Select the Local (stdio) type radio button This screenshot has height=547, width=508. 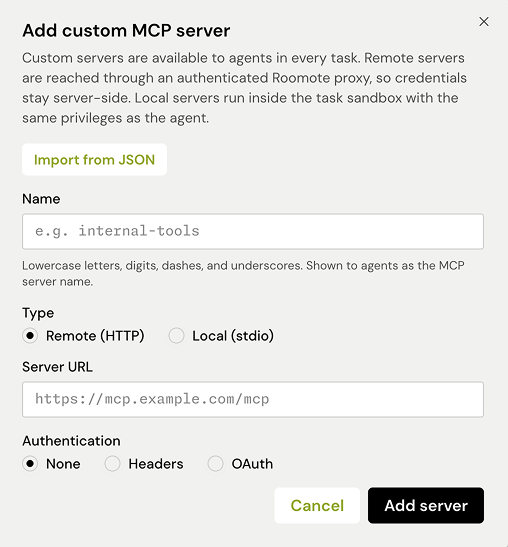tap(176, 336)
